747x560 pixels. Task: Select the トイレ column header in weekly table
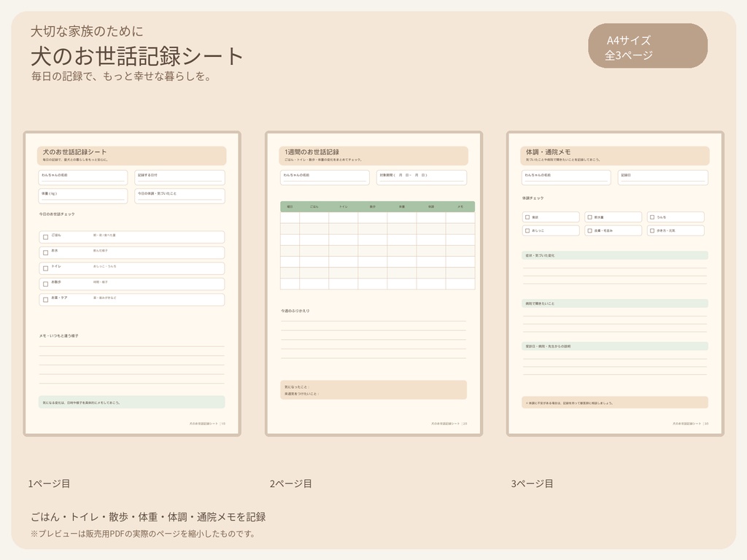point(344,206)
